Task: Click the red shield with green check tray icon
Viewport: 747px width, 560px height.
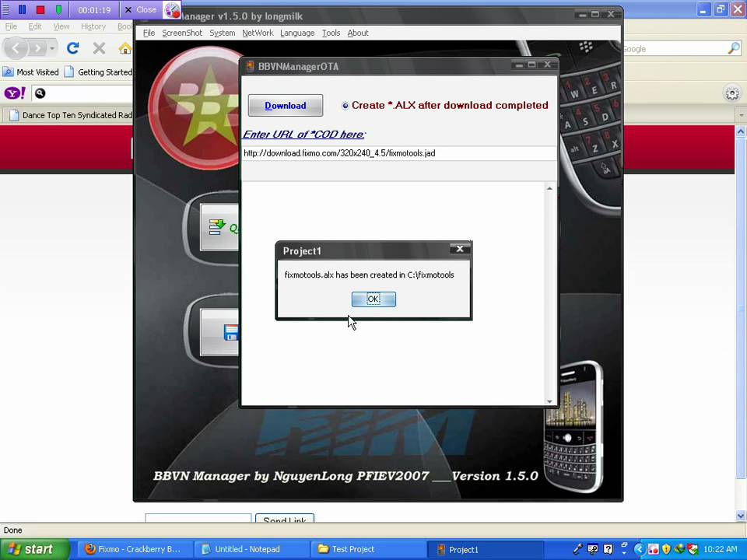Action: tap(693, 549)
